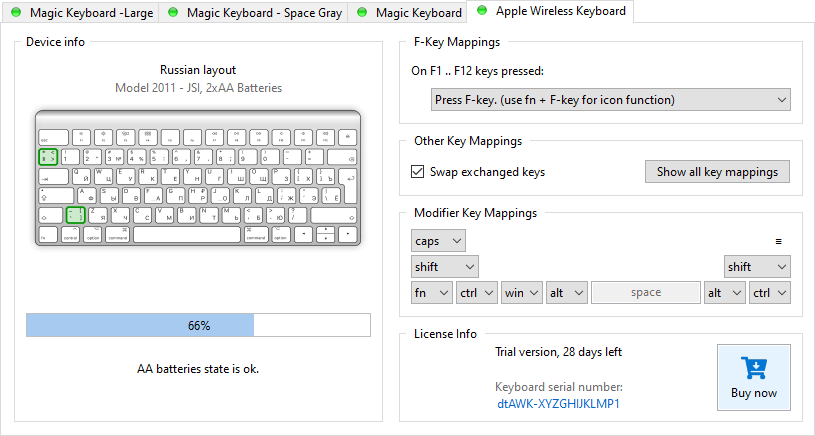Open the caps modifier dropdown
The image size is (815, 436).
tap(438, 241)
